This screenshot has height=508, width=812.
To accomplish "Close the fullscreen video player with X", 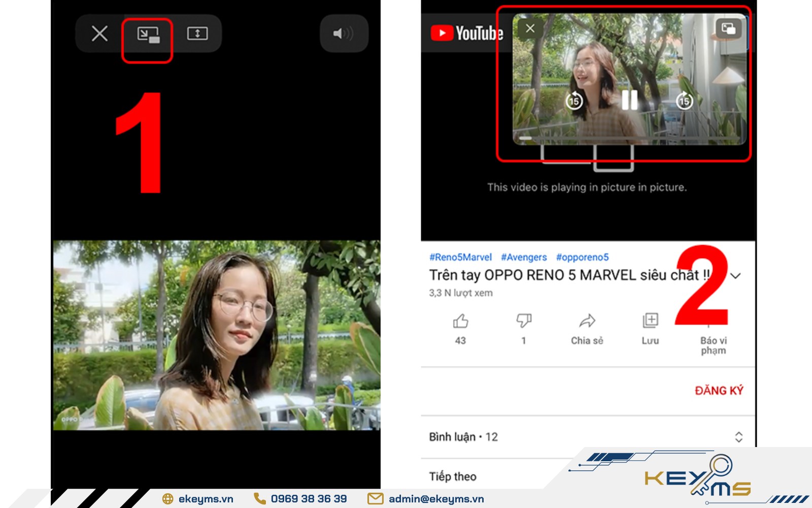I will (x=99, y=34).
